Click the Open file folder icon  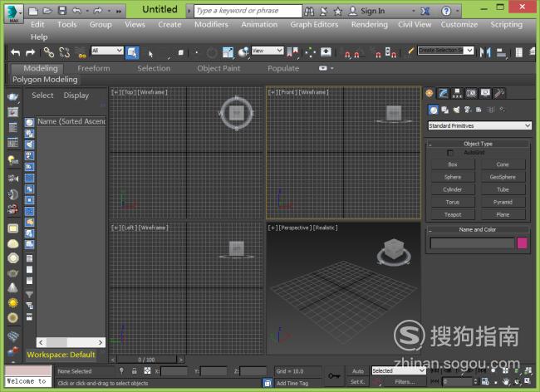coord(47,11)
